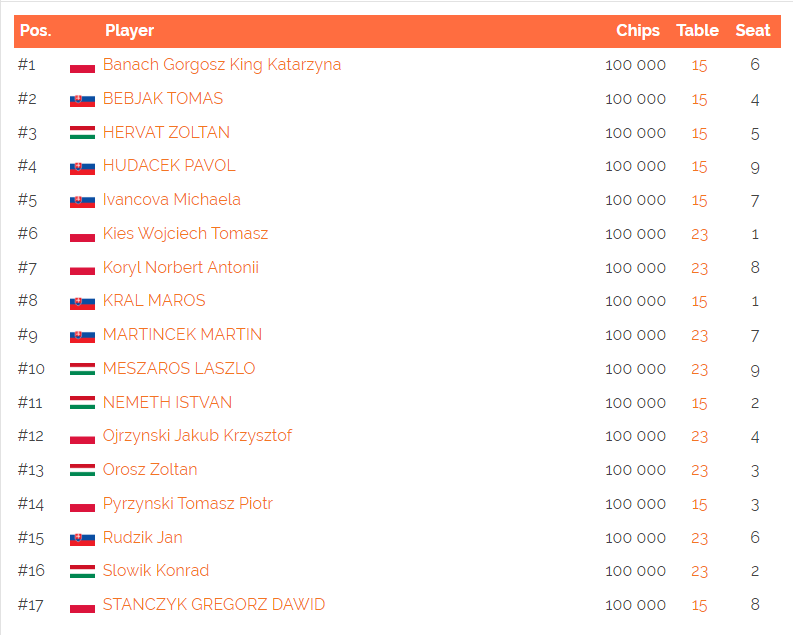793x635 pixels.
Task: Open Kies Wojciech Tomasz player link
Action: (x=185, y=234)
